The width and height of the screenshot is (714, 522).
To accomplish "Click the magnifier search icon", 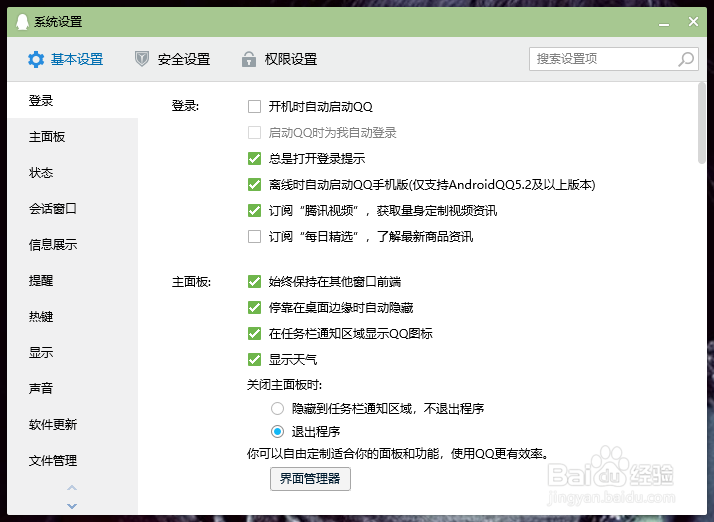I will point(686,59).
